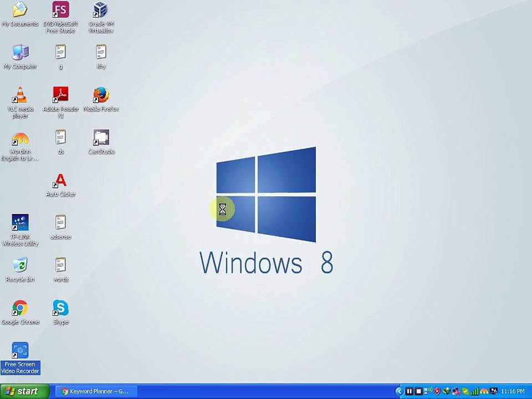Switch to Keyword Planner Chrome taskbar window
This screenshot has height=399, width=532.
(x=96, y=391)
